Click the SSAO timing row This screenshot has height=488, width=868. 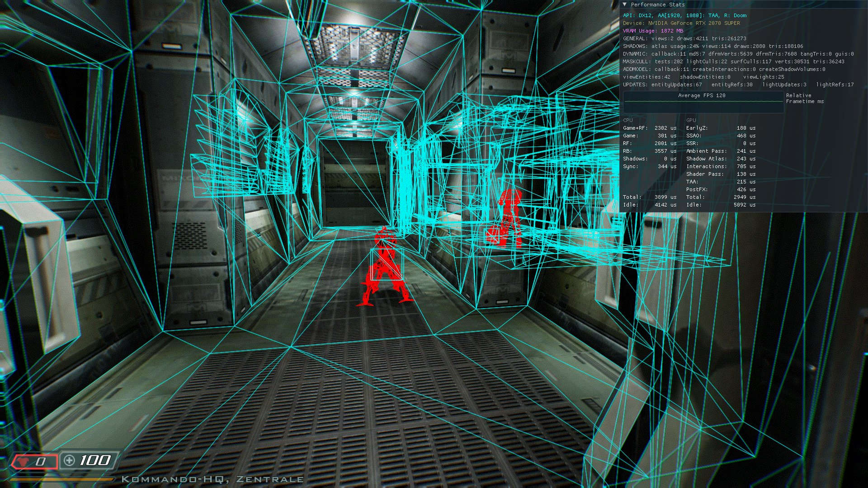point(720,136)
